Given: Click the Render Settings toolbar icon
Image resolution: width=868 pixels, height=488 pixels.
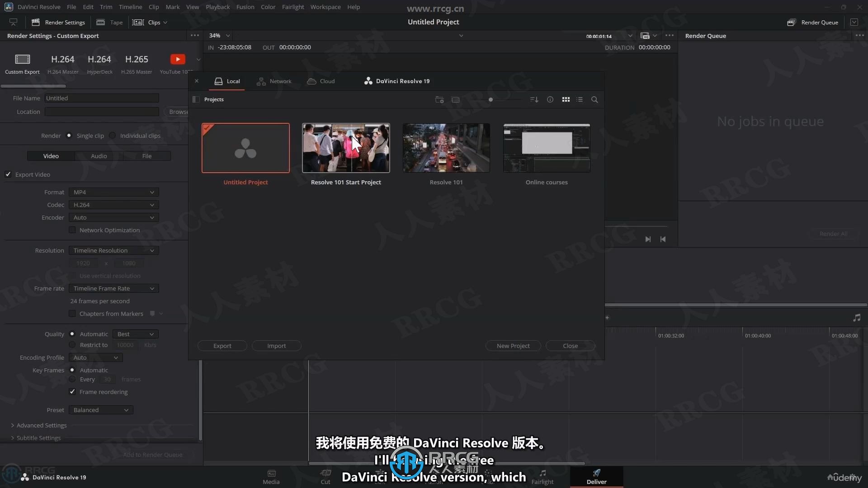Looking at the screenshot, I should coord(36,22).
